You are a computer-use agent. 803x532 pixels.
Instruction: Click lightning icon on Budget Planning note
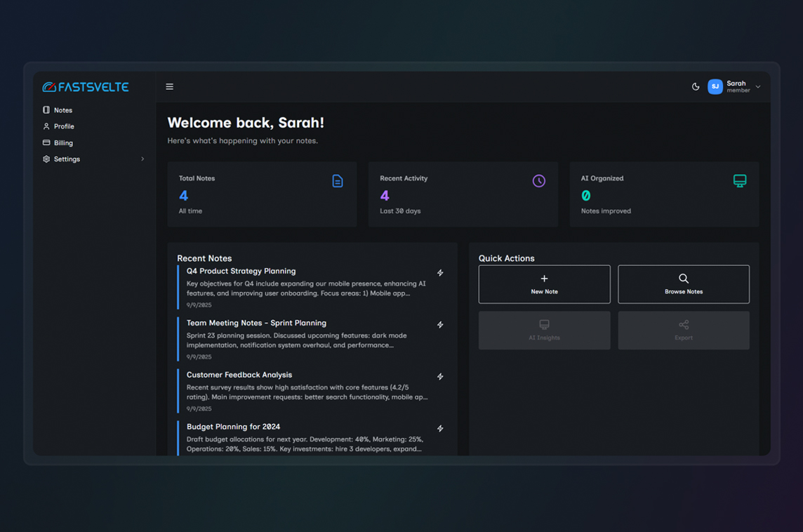point(440,428)
